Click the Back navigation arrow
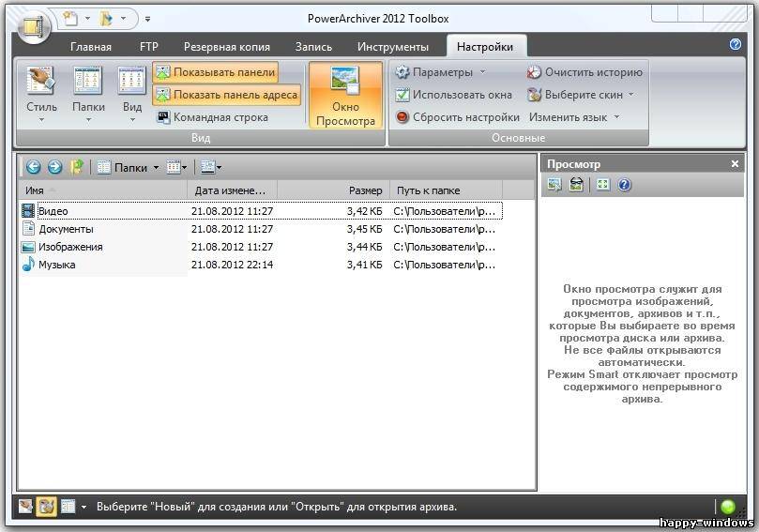This screenshot has width=759, height=532. [33, 168]
